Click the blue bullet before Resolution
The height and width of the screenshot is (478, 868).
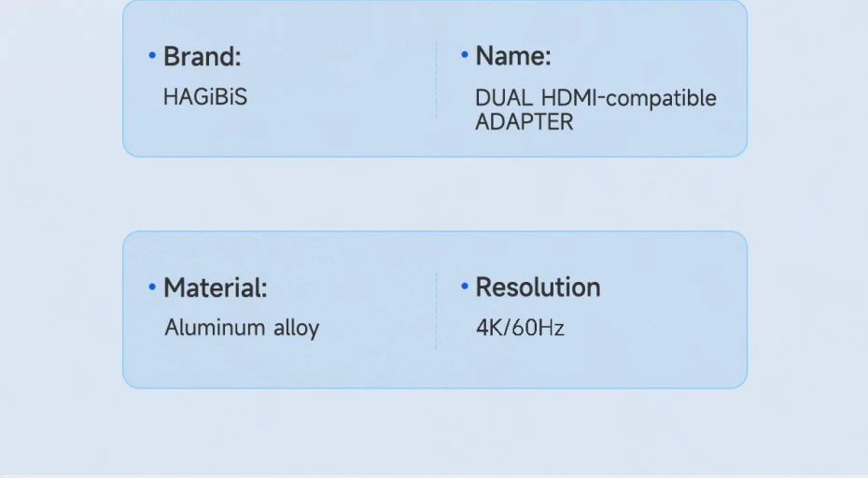coord(464,287)
